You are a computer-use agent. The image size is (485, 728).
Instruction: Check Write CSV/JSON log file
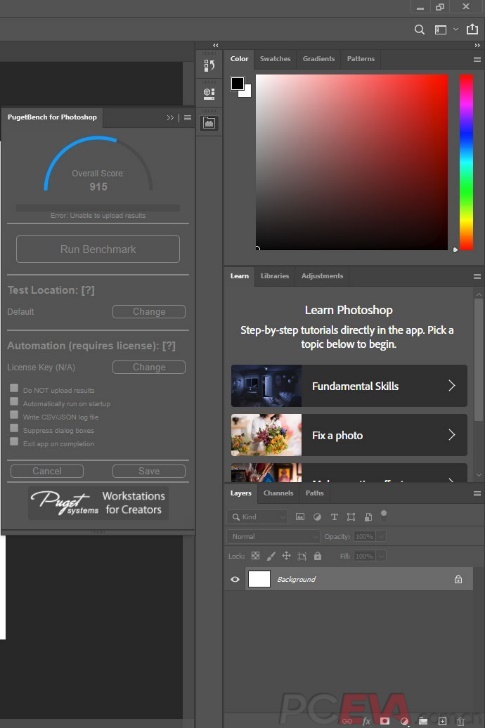[x=14, y=415]
